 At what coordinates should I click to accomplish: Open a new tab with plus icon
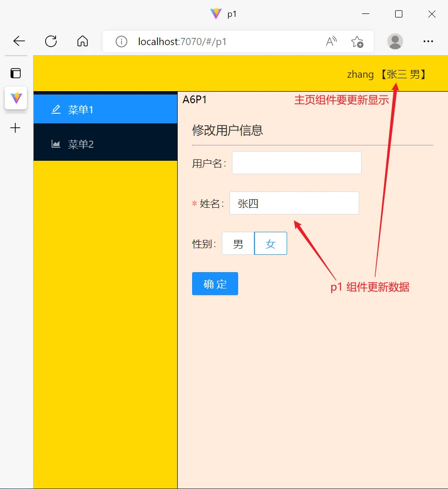click(x=16, y=128)
